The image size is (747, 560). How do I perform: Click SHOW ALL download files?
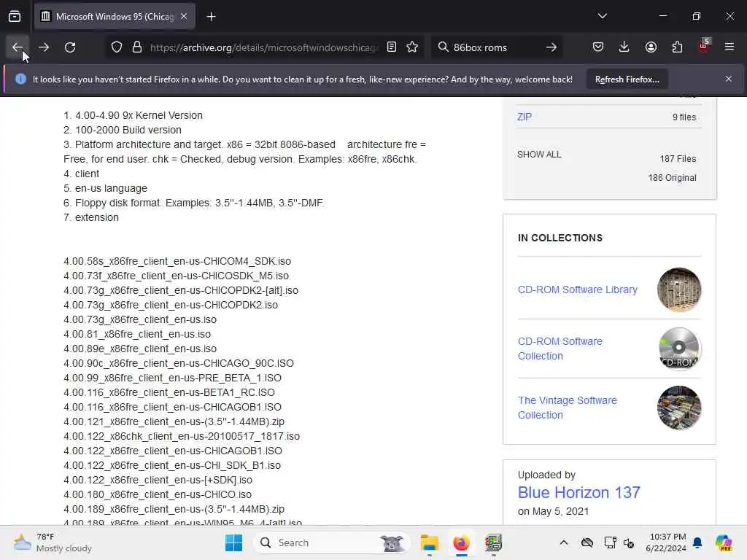click(539, 155)
